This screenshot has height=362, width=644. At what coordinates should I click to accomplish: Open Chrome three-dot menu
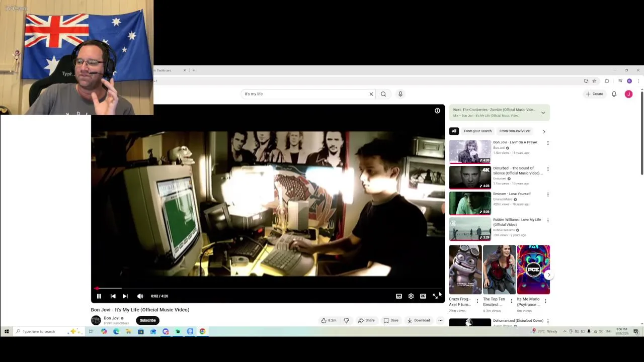[x=638, y=81]
